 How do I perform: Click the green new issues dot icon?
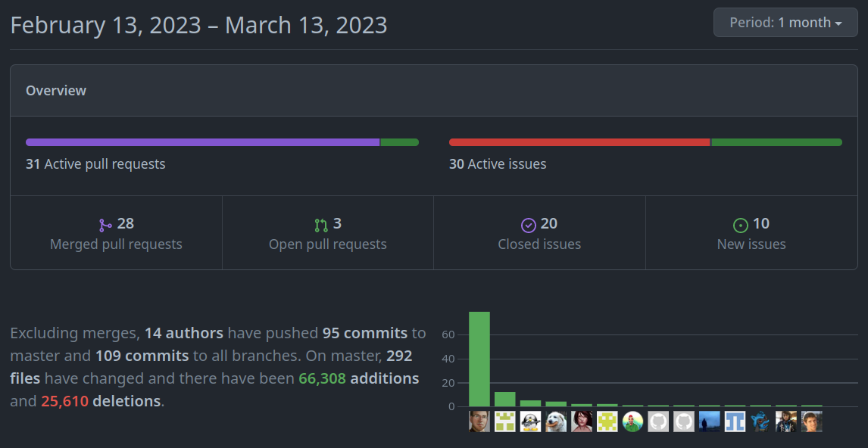(740, 224)
